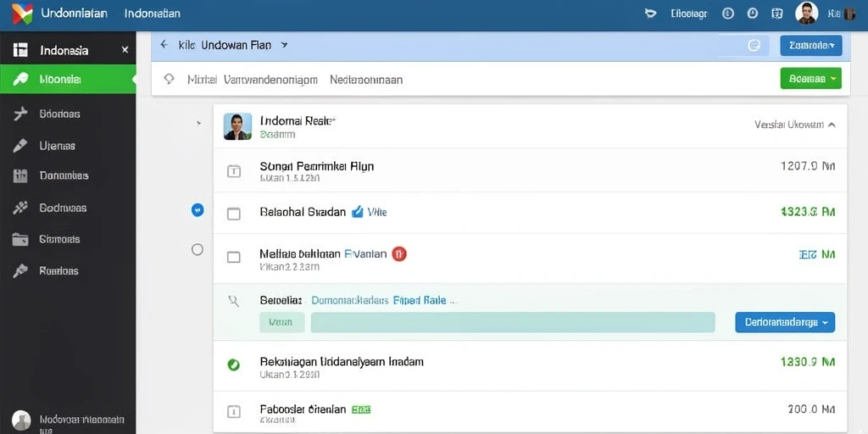The height and width of the screenshot is (434, 868).
Task: Click the Simonas folder icon
Action: point(20,240)
